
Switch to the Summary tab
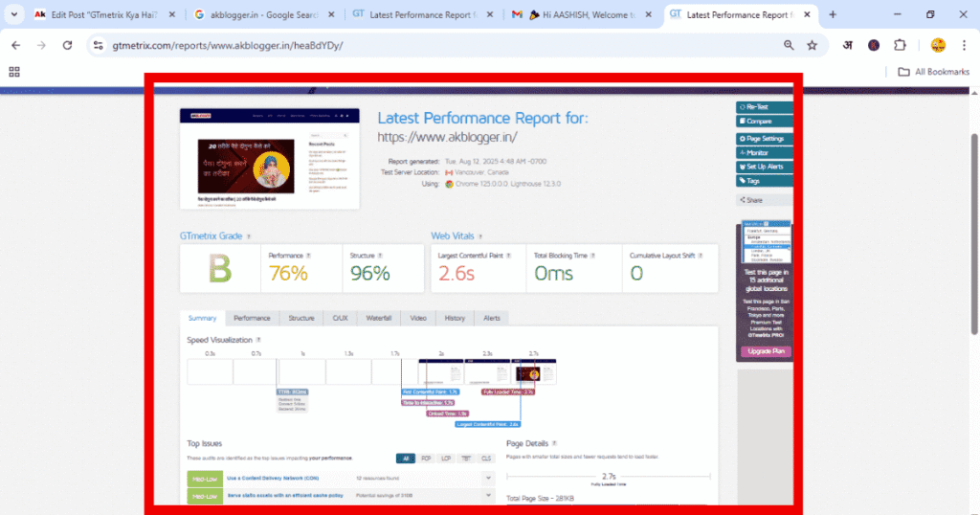[203, 318]
